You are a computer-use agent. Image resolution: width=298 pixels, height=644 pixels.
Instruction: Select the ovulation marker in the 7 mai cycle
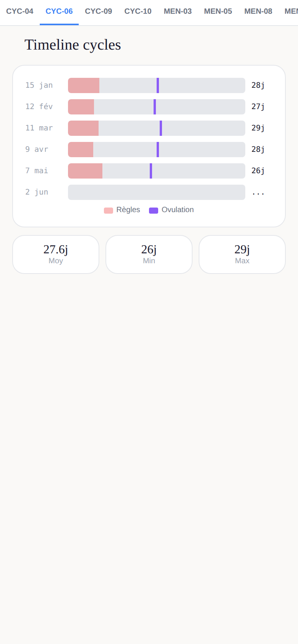pos(151,171)
